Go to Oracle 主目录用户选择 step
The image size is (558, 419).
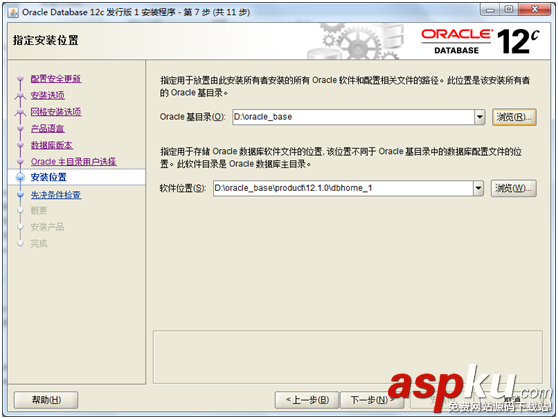click(x=73, y=162)
